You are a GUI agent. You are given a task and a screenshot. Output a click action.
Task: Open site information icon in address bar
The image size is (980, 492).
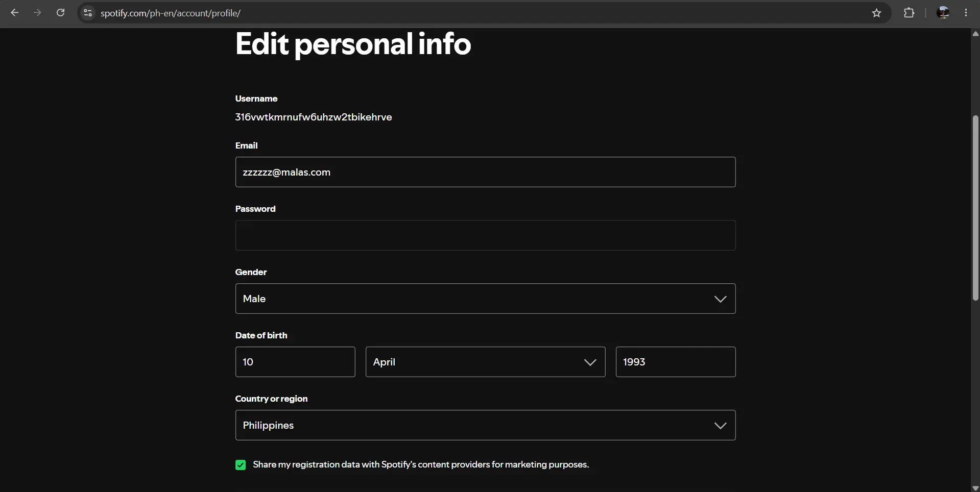point(88,13)
